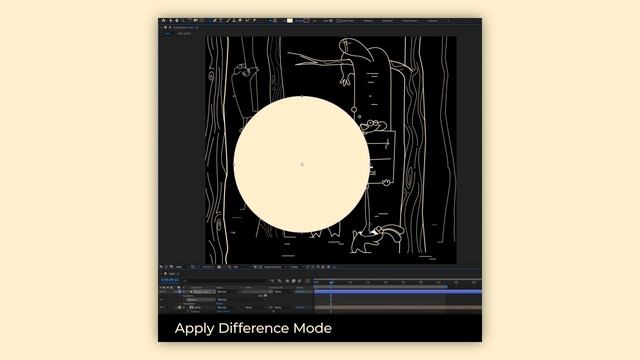Select the Selection arrow tool
The height and width of the screenshot is (360, 640).
tap(171, 20)
